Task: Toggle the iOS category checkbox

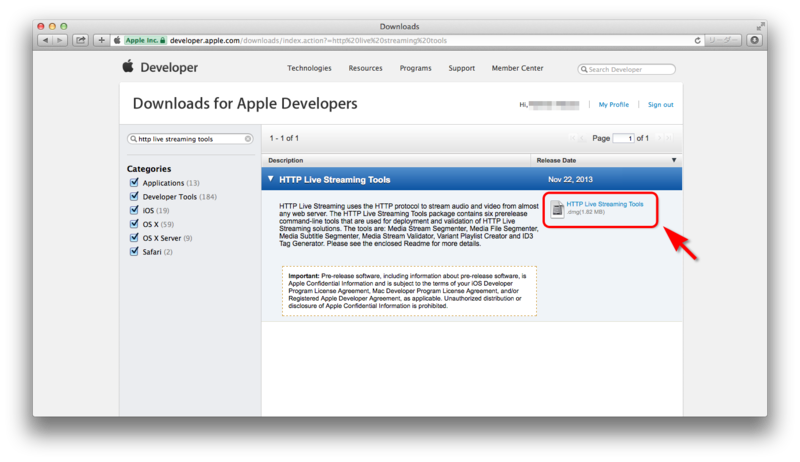Action: pos(134,210)
